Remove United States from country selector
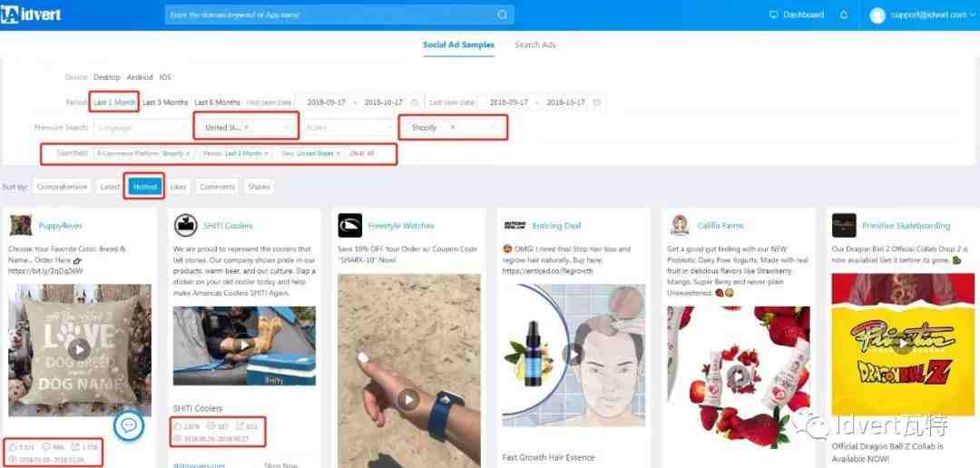The width and height of the screenshot is (980, 468). coord(246,128)
